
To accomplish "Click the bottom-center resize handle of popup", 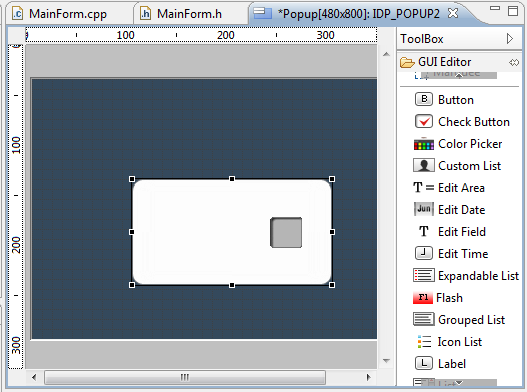I will click(x=232, y=285).
